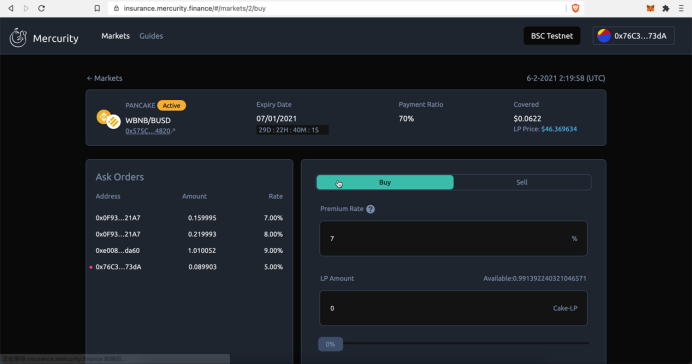Click the Amount column header
The image size is (692, 364).
click(x=195, y=196)
